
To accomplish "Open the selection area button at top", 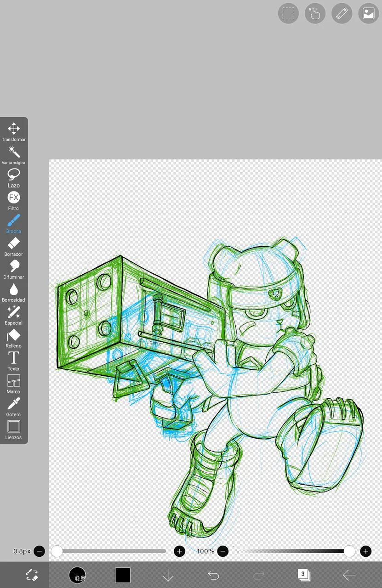I will (x=289, y=13).
